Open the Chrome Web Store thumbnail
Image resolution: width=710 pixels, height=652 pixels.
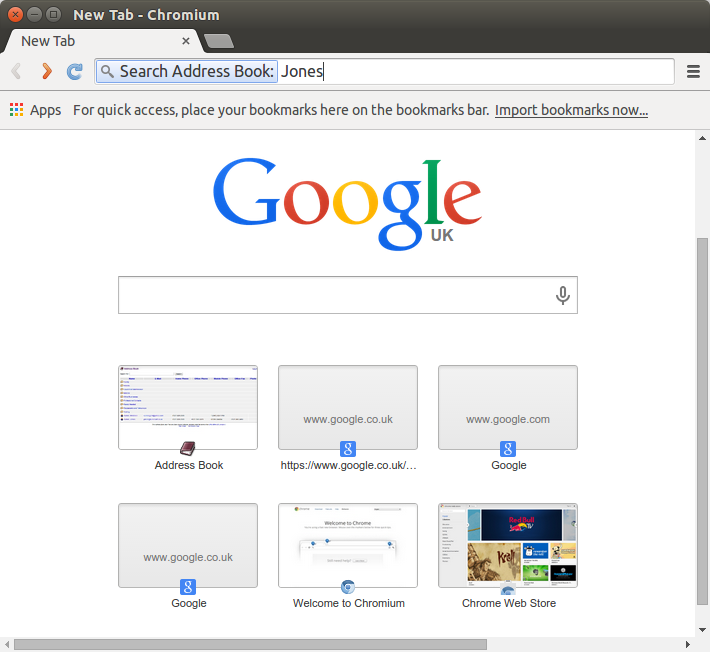508,545
